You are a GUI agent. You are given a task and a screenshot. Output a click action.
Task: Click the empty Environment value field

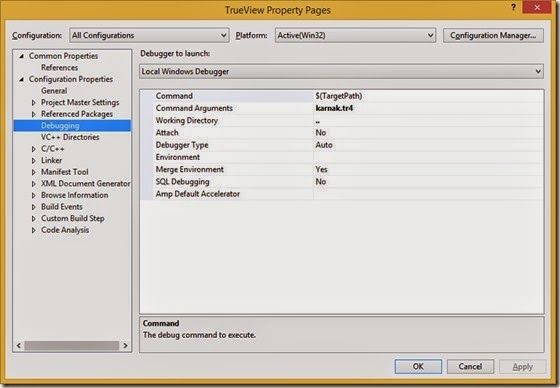click(x=429, y=157)
